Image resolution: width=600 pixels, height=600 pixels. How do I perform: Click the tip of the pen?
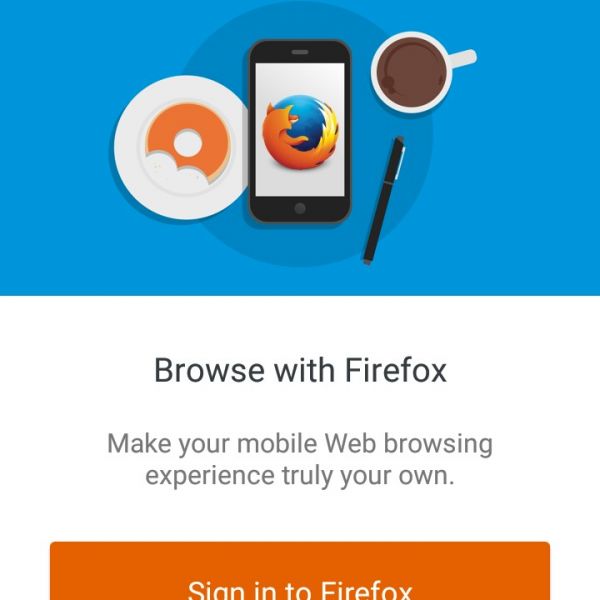pos(367,261)
